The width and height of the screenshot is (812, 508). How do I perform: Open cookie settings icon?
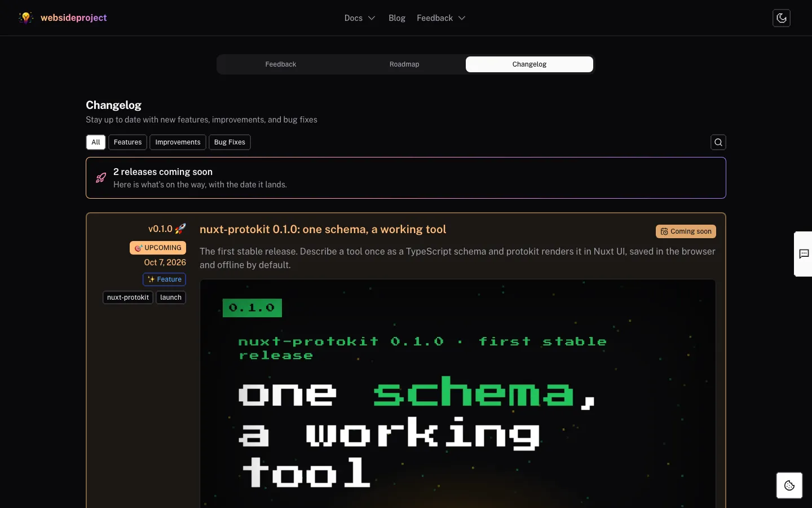point(789,485)
